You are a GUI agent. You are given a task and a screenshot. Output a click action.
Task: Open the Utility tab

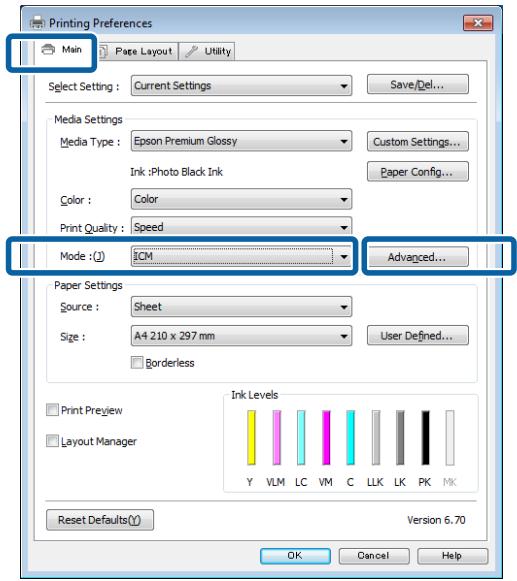[x=207, y=52]
